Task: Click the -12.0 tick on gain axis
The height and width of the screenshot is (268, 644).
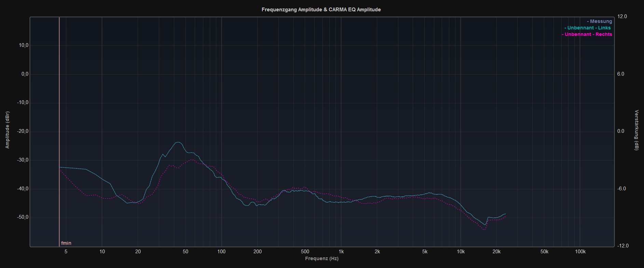Action: tap(622, 246)
